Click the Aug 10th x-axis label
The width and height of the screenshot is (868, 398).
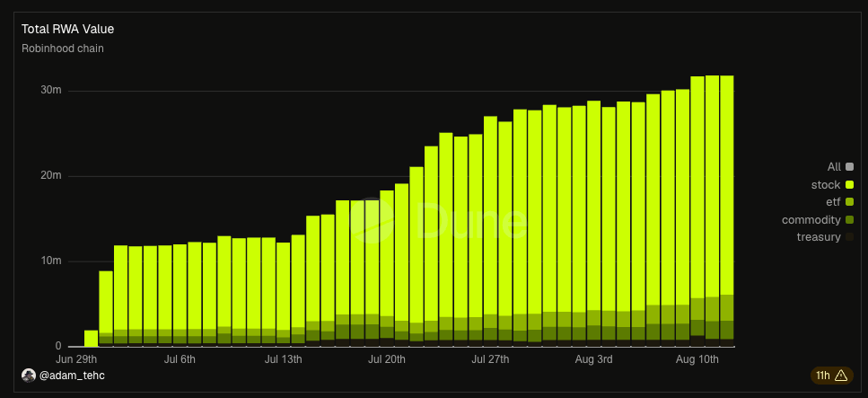(697, 359)
